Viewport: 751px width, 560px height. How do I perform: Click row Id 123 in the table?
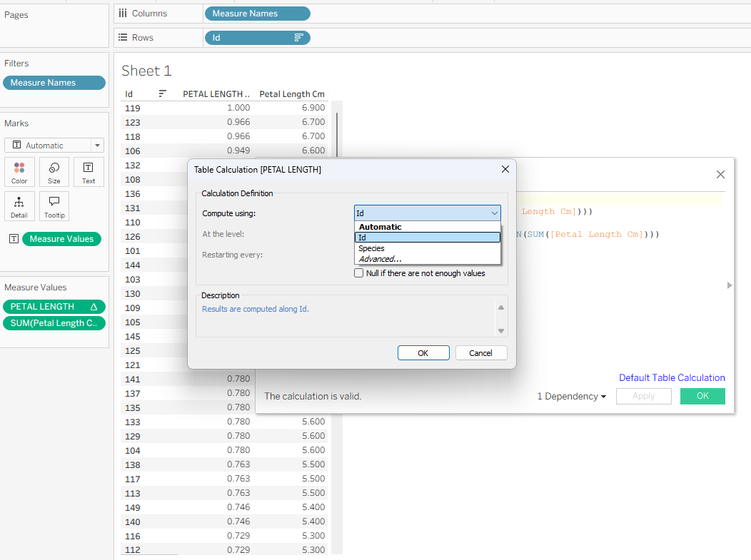coord(133,123)
